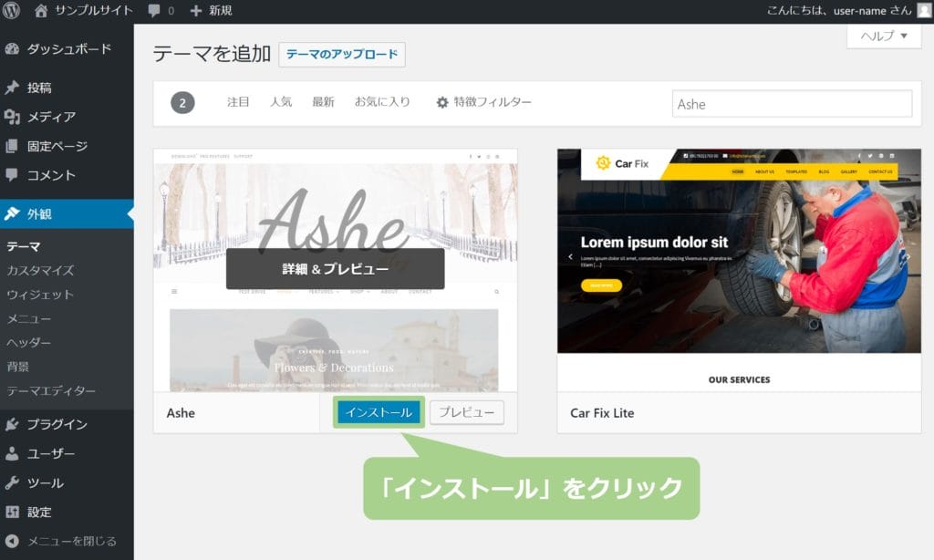Click the 投稿 pushpin icon
This screenshot has height=560, width=934.
pos(12,88)
